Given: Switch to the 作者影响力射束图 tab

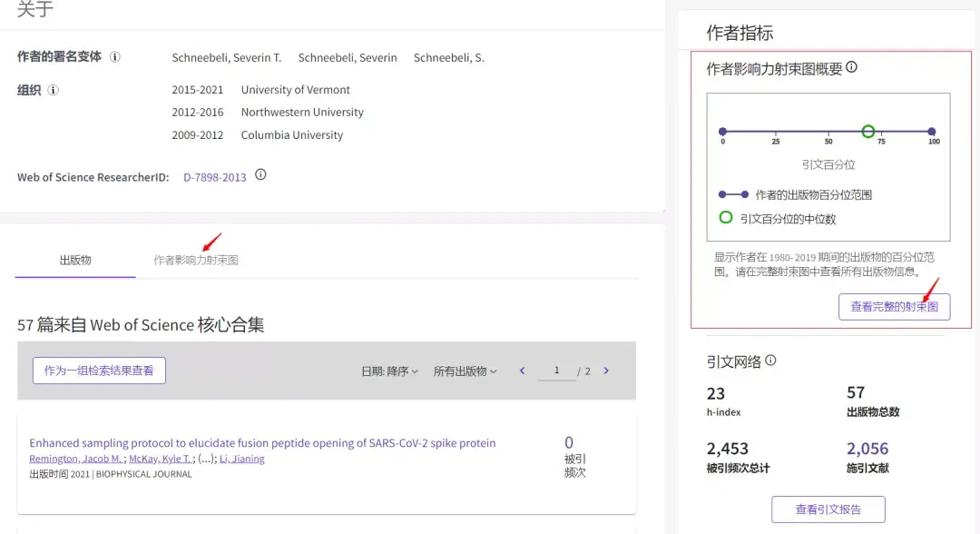Looking at the screenshot, I should tap(198, 257).
